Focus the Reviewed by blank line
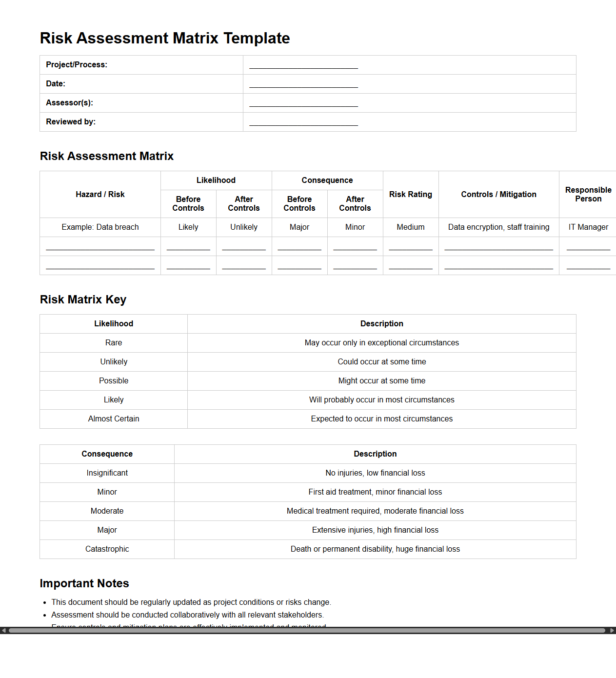616x678 pixels. (x=303, y=122)
